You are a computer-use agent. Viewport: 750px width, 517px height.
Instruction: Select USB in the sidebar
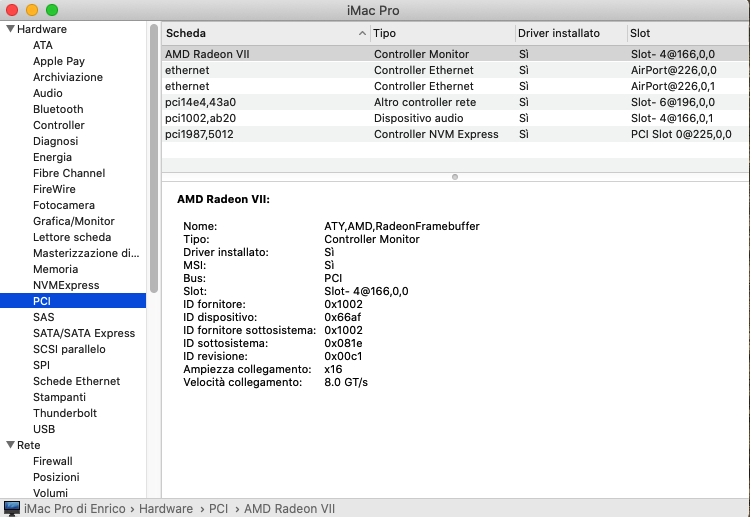click(44, 429)
